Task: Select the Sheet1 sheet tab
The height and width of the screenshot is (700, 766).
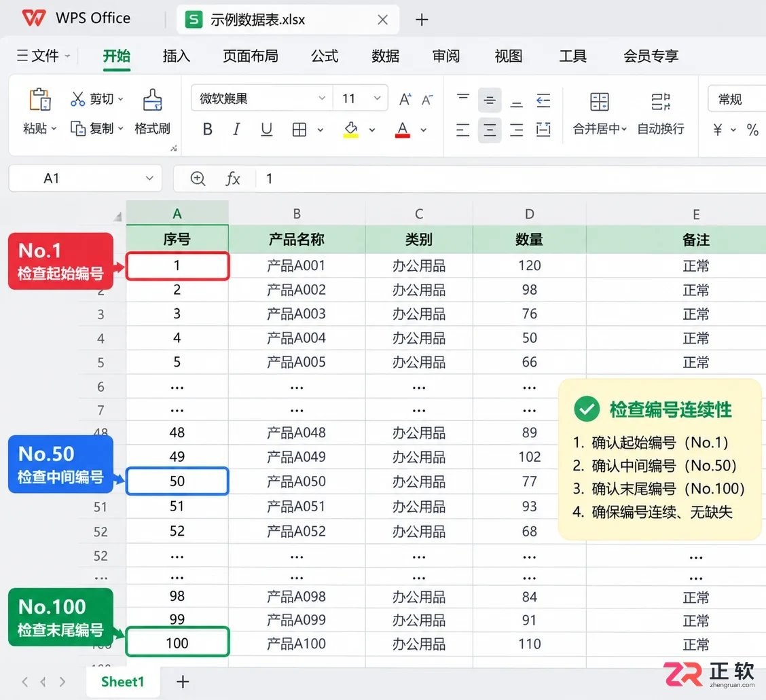Action: click(x=123, y=682)
